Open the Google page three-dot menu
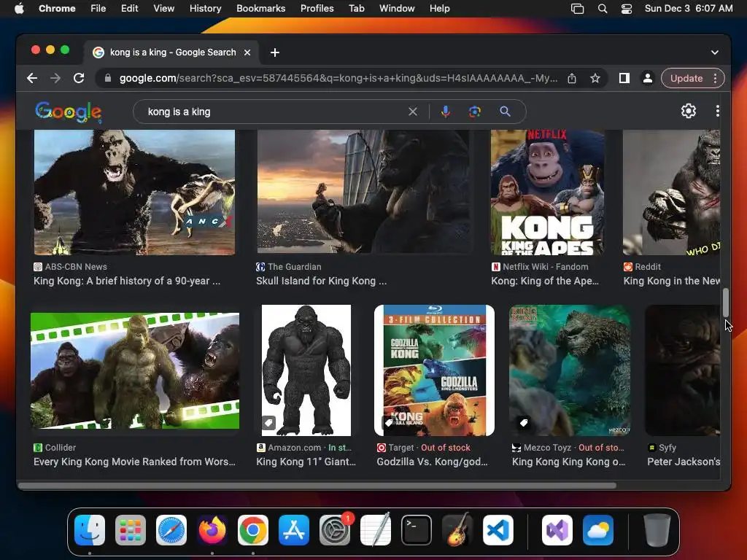This screenshot has width=747, height=560. coord(718,111)
